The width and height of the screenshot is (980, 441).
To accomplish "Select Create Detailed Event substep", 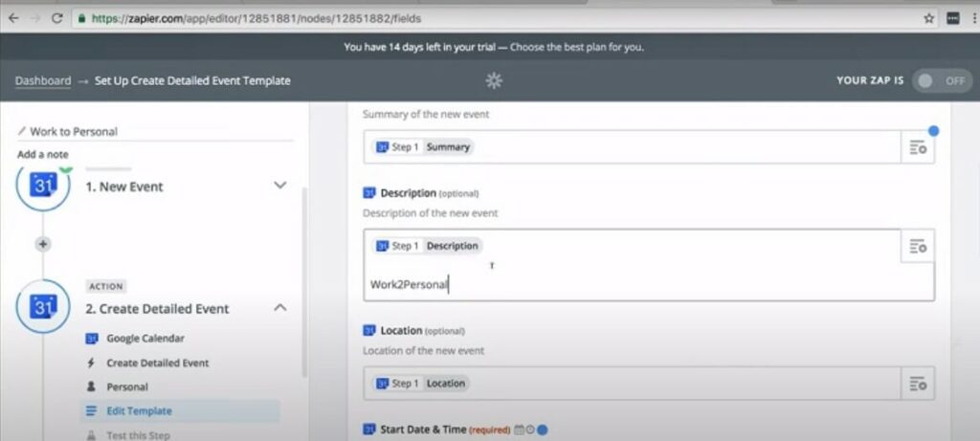I will click(158, 363).
